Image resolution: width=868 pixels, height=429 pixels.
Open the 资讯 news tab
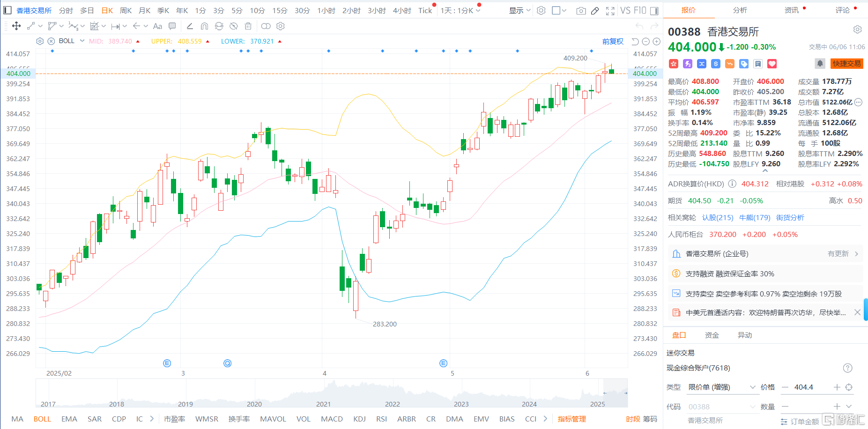coord(792,10)
